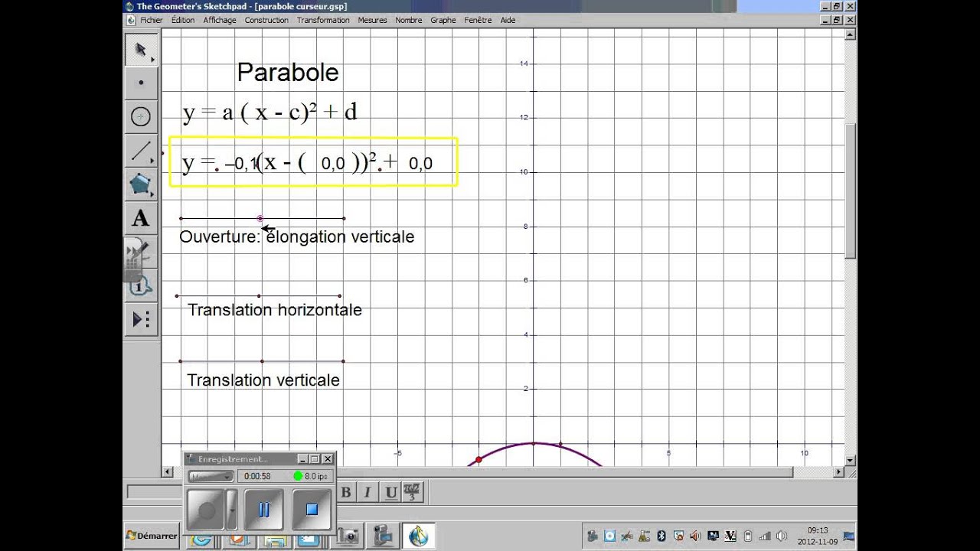Open the Affichage menu

click(x=220, y=20)
